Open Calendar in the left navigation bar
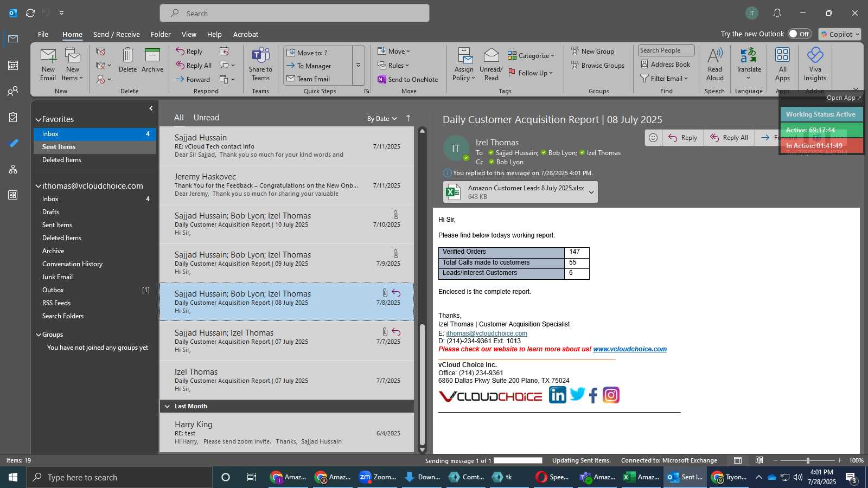Viewport: 868px width, 488px height. [x=13, y=65]
